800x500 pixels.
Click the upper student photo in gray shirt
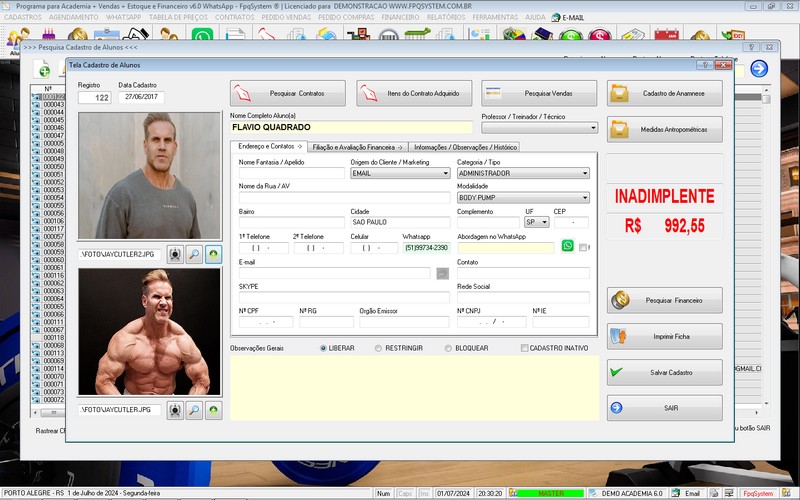pos(149,176)
